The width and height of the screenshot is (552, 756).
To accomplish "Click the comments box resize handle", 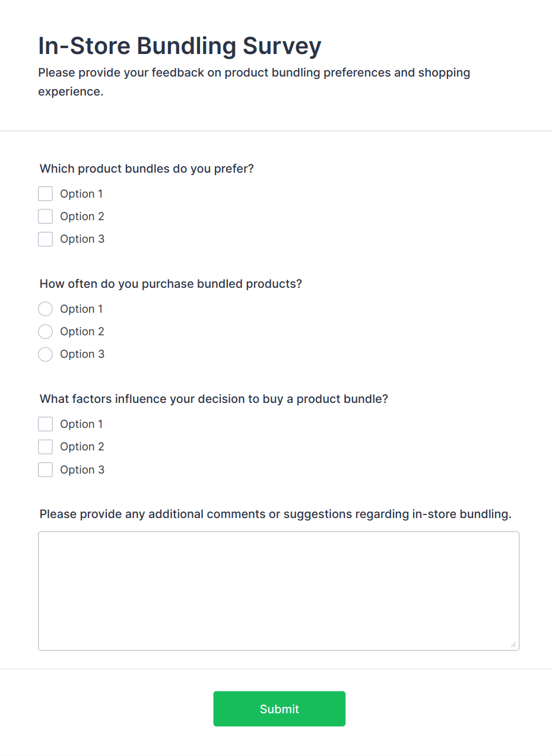I will click(x=513, y=645).
